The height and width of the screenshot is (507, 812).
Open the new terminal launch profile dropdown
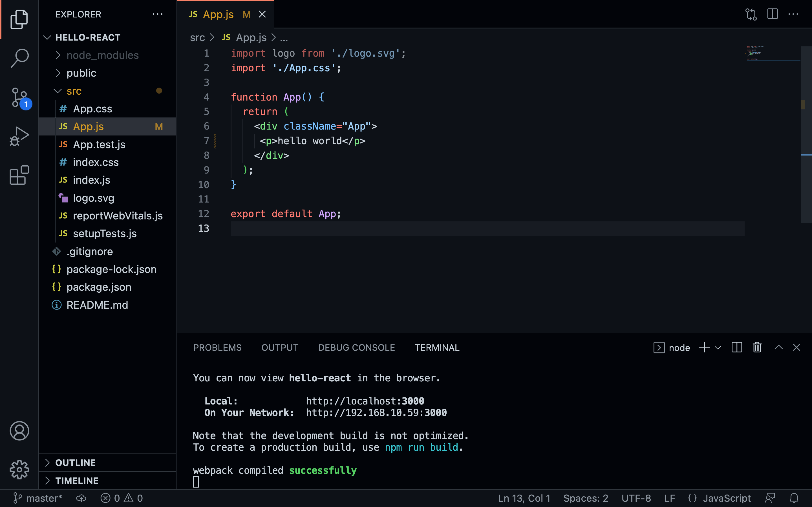718,348
